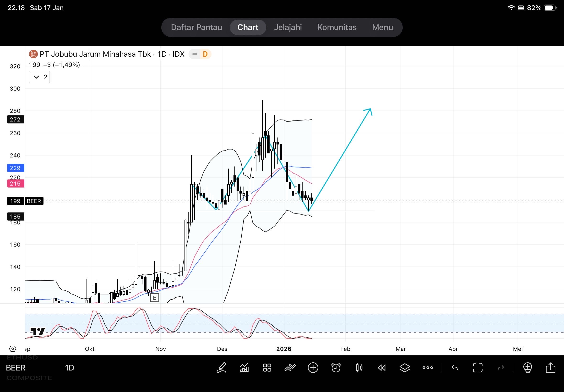Tap the E earnings marker on chart

[154, 298]
